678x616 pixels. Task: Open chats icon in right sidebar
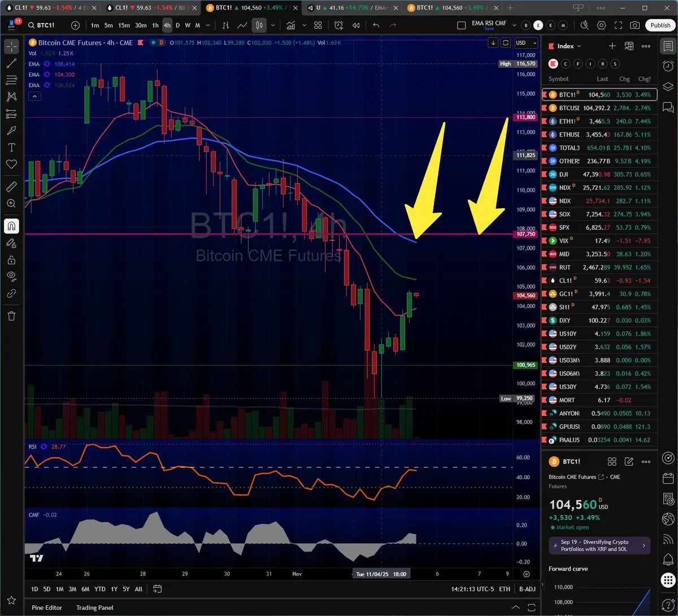pyautogui.click(x=668, y=107)
